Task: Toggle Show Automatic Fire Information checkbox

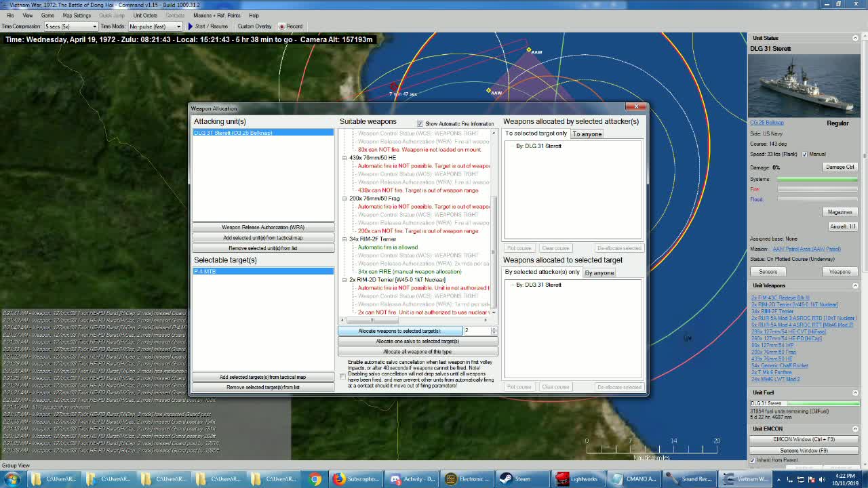Action: pyautogui.click(x=420, y=123)
